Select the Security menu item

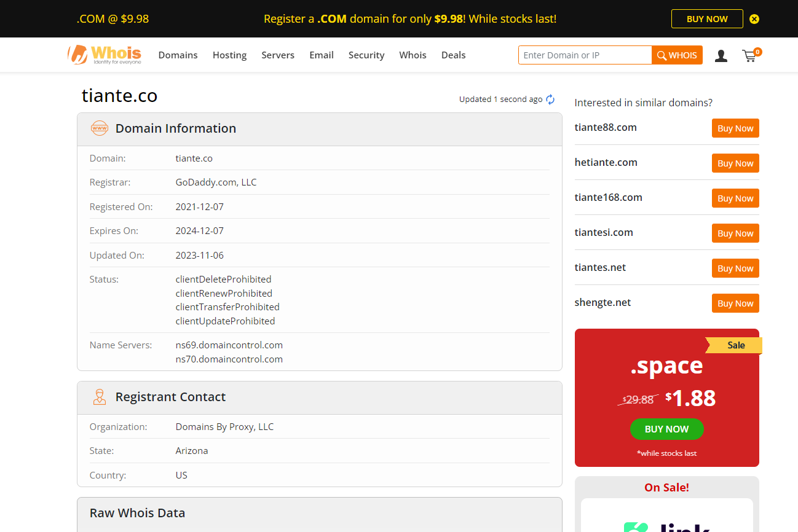click(366, 55)
